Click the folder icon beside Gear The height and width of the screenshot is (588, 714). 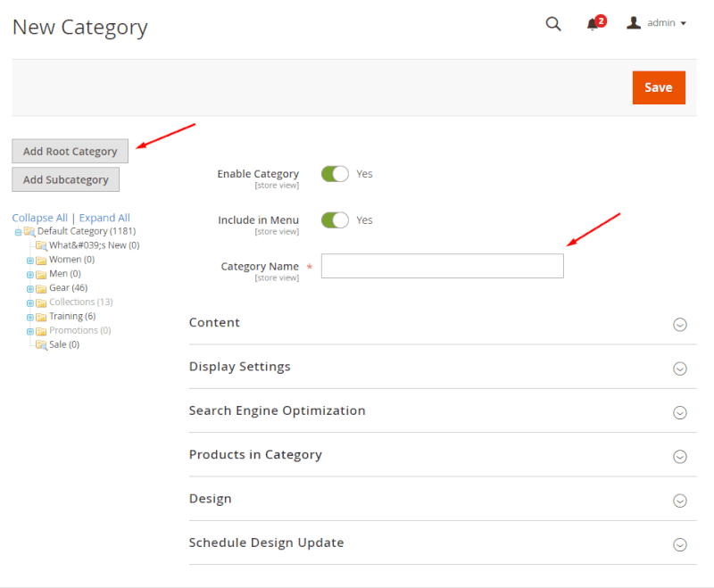point(42,287)
